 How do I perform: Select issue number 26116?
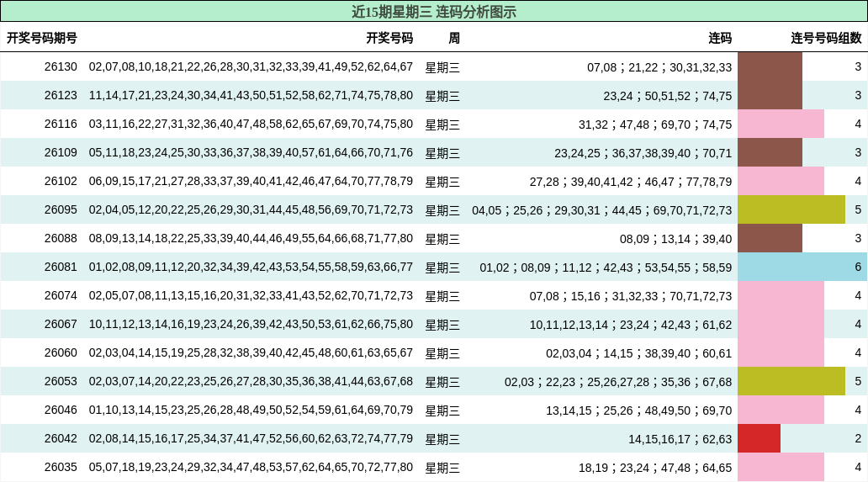click(x=61, y=124)
